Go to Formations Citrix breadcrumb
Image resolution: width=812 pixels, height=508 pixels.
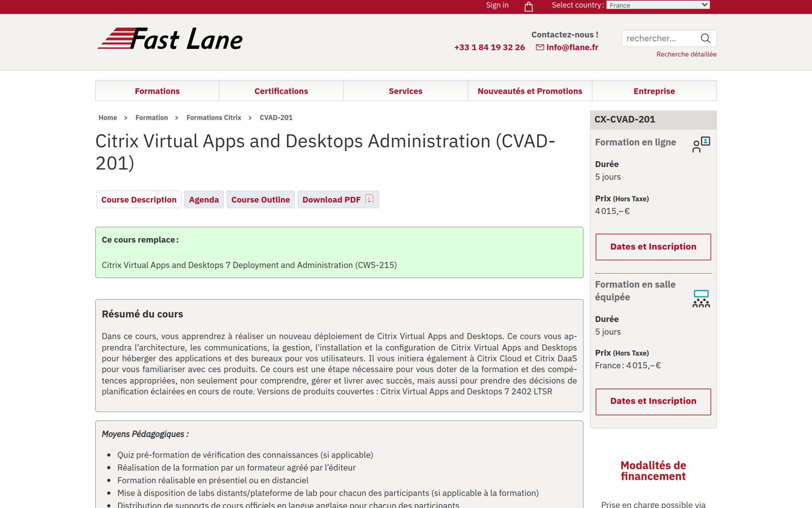(214, 117)
